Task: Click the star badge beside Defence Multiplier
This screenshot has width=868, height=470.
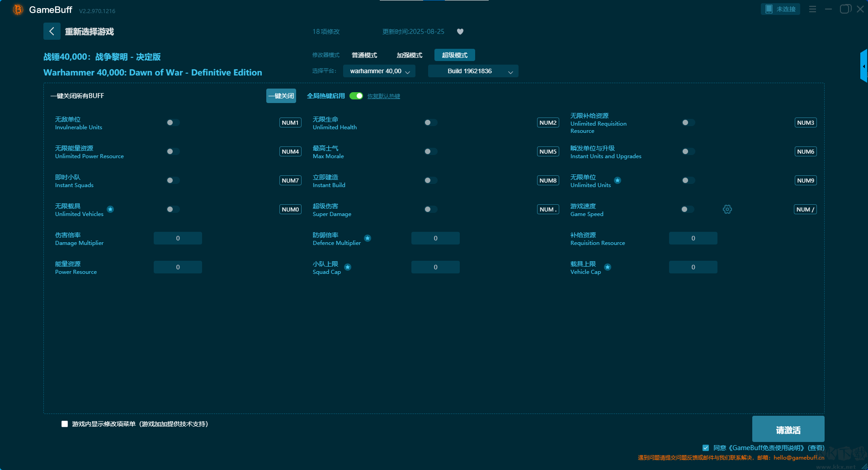Action: (368, 238)
